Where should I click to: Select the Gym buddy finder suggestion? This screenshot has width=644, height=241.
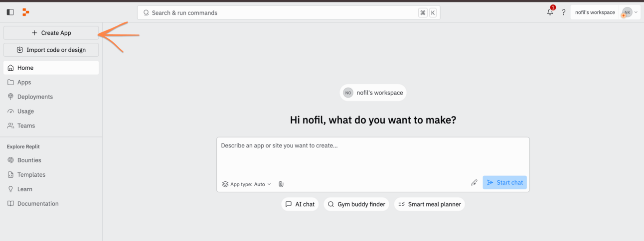point(356,204)
